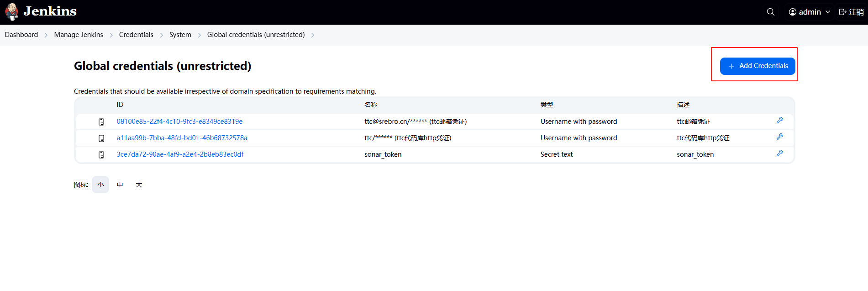Open the search magnifier icon
The height and width of the screenshot is (291, 868).
[770, 12]
